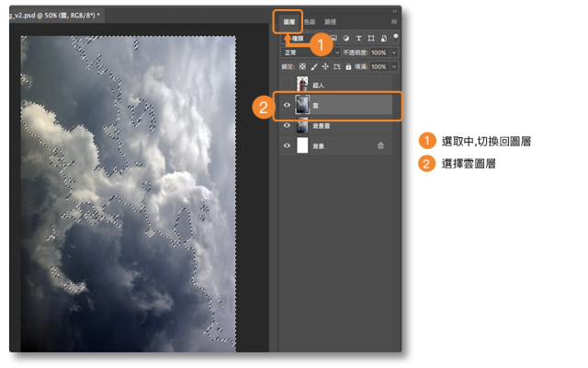Click the pixel layer filter icon
This screenshot has height=368, width=588.
point(333,39)
